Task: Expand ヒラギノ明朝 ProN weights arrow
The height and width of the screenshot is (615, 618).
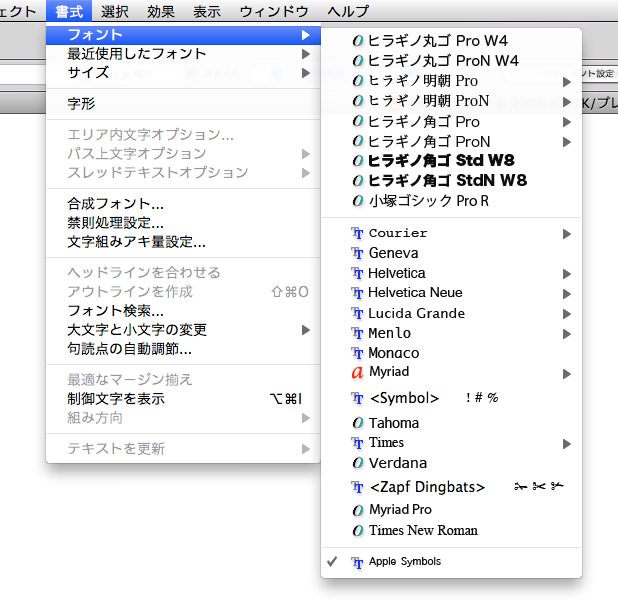Action: (x=567, y=102)
